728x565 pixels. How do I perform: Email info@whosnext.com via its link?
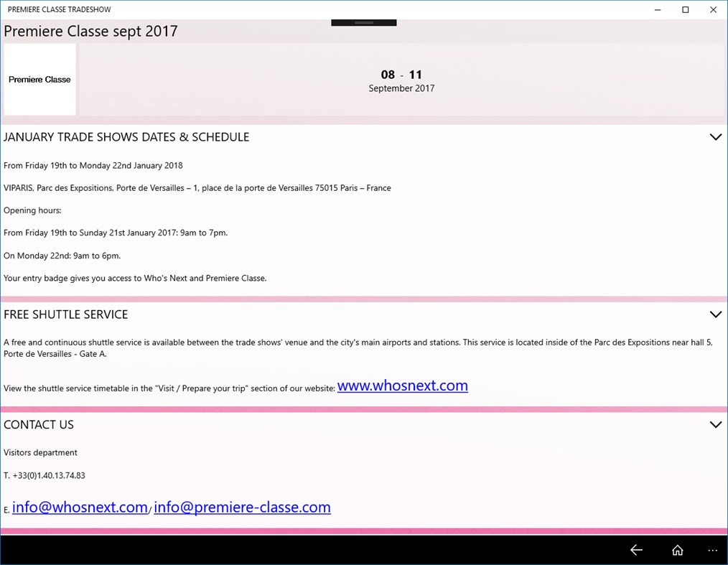point(80,507)
